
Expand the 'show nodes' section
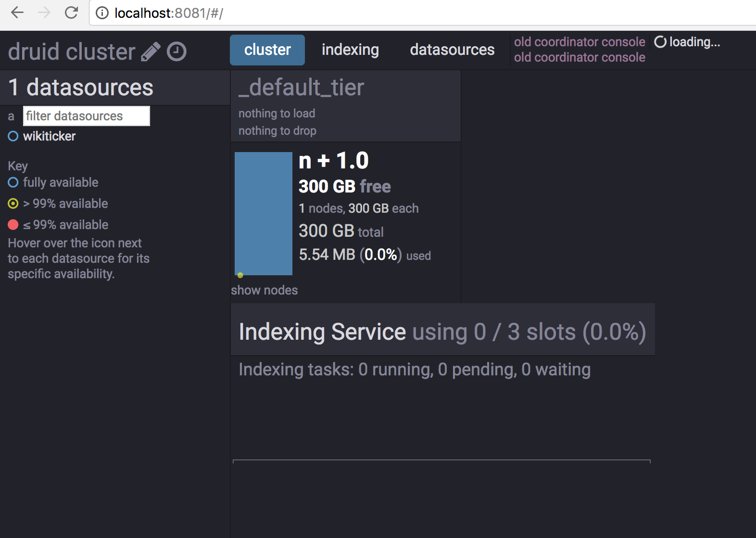[264, 290]
